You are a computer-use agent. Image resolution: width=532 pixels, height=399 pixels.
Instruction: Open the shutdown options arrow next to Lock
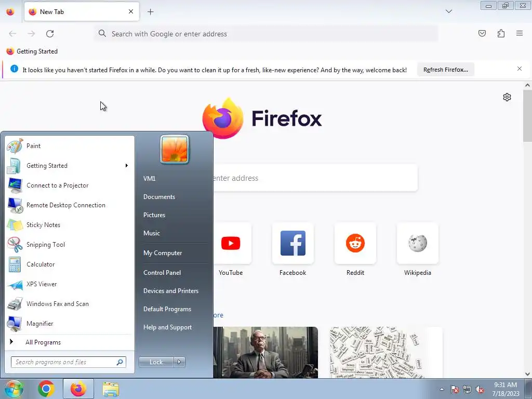(179, 362)
